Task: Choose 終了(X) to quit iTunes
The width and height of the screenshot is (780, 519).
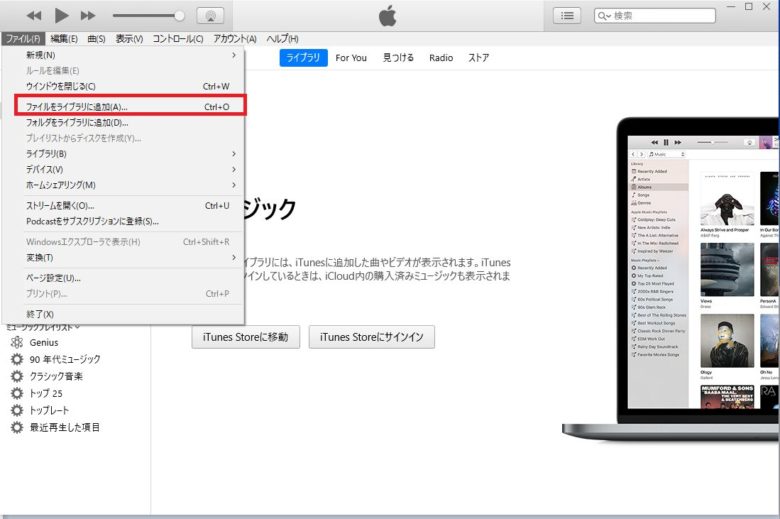Action: (123, 314)
